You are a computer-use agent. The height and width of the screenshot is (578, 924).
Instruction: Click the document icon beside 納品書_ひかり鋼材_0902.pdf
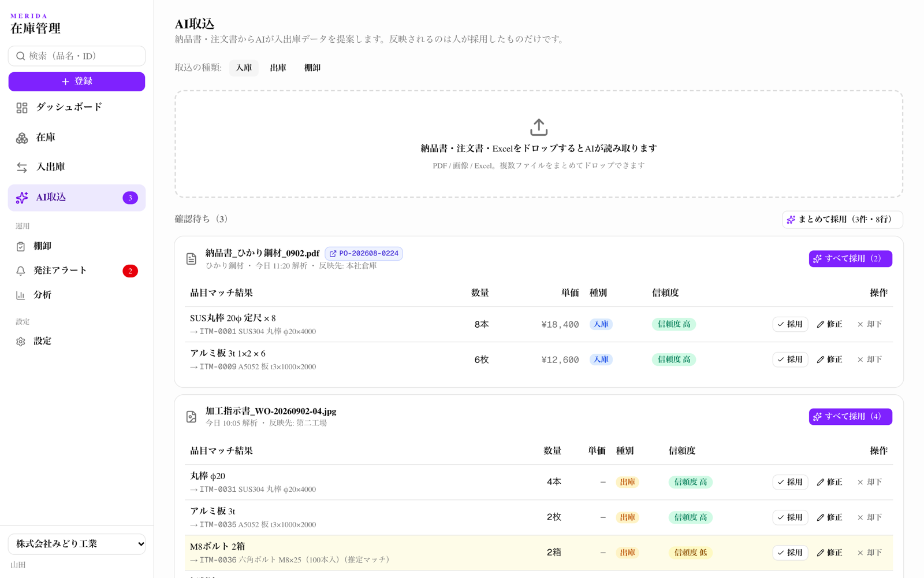[x=191, y=259]
